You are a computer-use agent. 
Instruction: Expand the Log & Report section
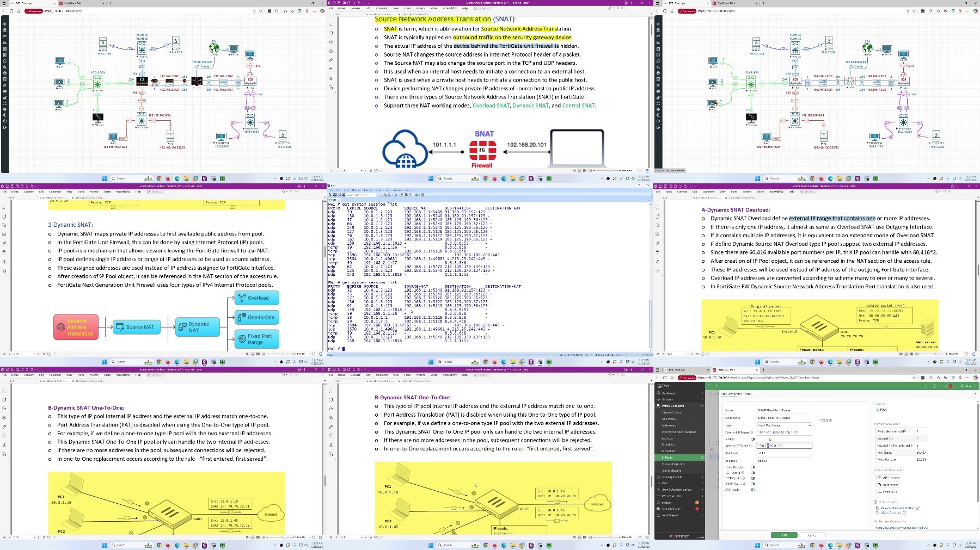[x=678, y=515]
